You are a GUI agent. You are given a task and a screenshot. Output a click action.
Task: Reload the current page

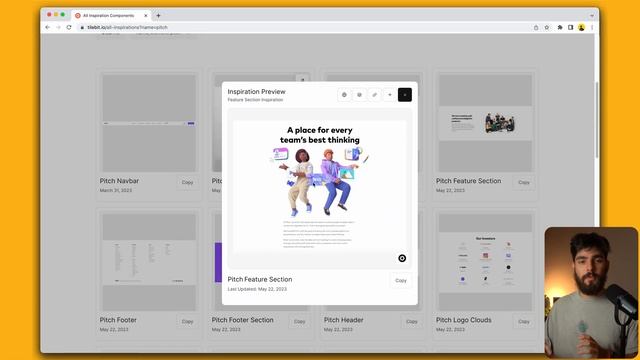point(69,27)
